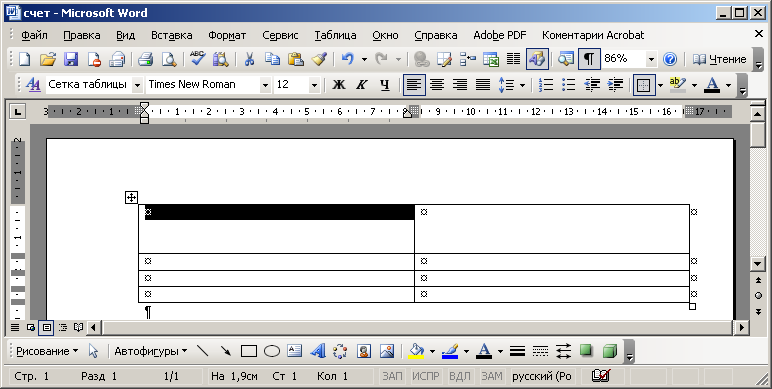
Task: Open the font size 12 dropdown
Action: (314, 85)
